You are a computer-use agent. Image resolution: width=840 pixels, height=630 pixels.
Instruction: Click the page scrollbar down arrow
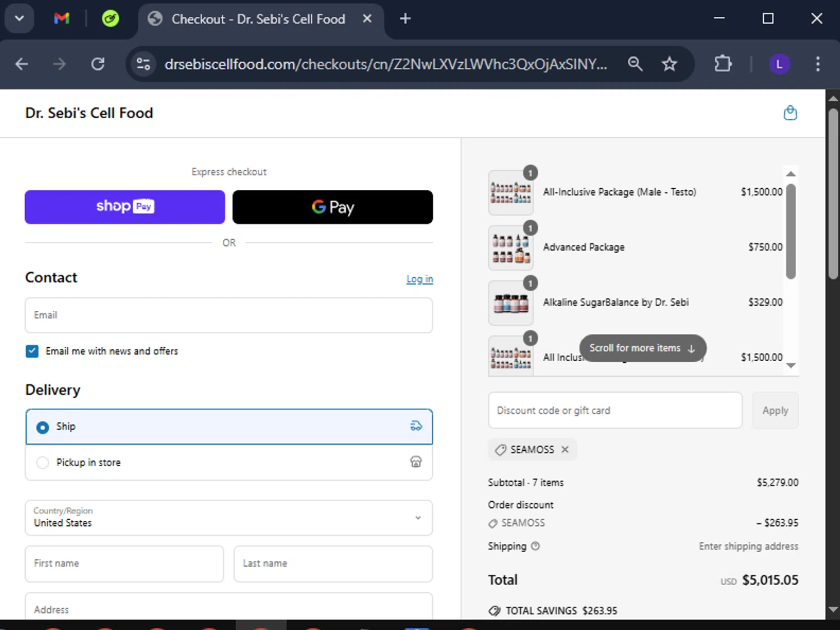tap(833, 609)
